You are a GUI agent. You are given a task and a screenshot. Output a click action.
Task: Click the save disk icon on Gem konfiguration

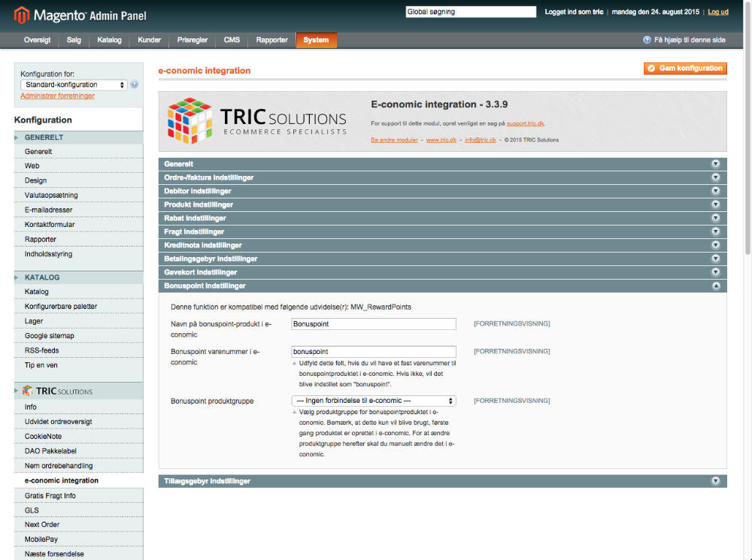point(651,68)
